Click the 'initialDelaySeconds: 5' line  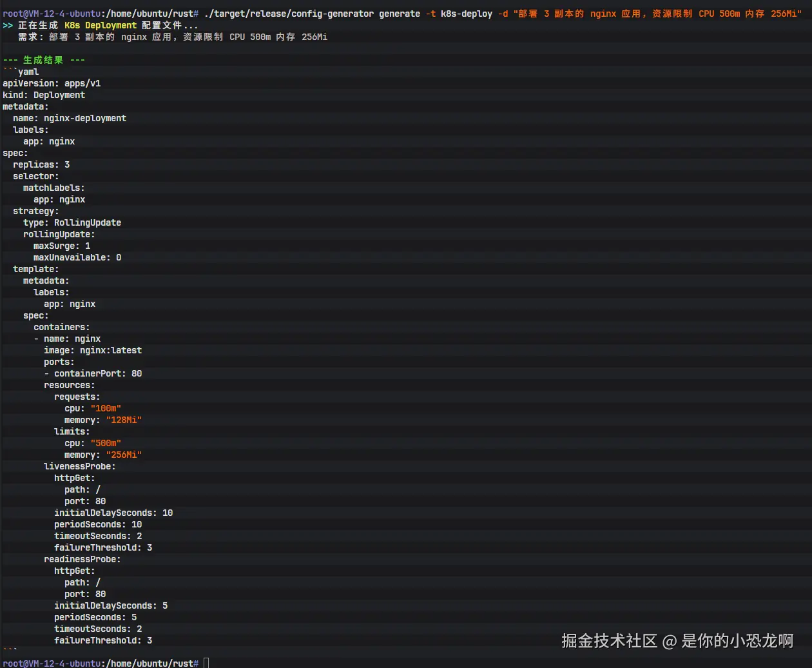pos(111,605)
